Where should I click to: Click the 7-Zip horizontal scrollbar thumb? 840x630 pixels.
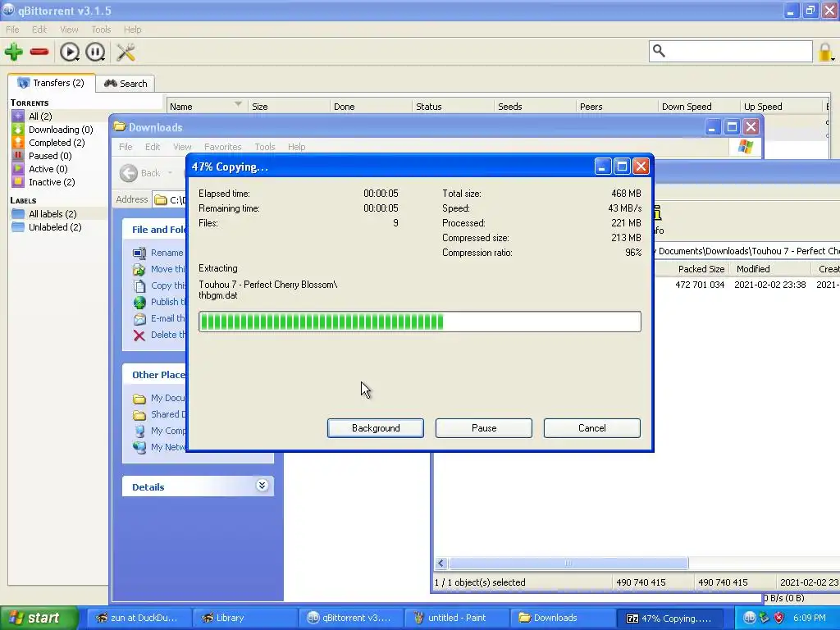pos(568,563)
